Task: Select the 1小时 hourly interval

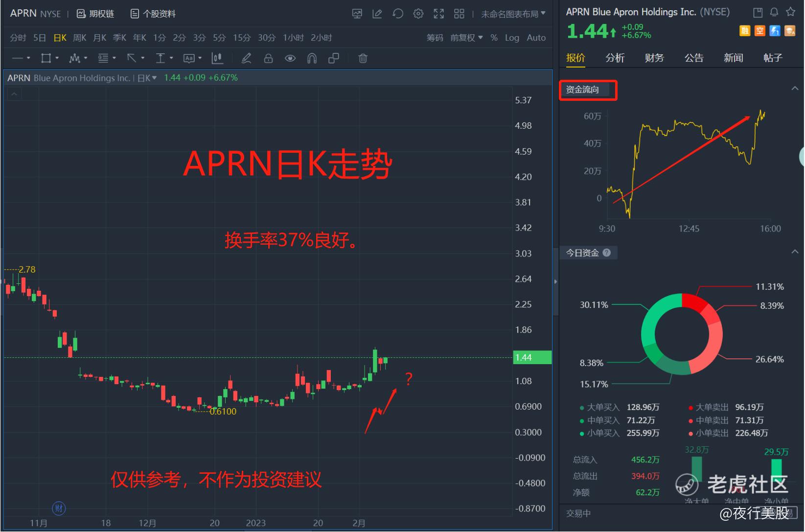Action: (293, 38)
